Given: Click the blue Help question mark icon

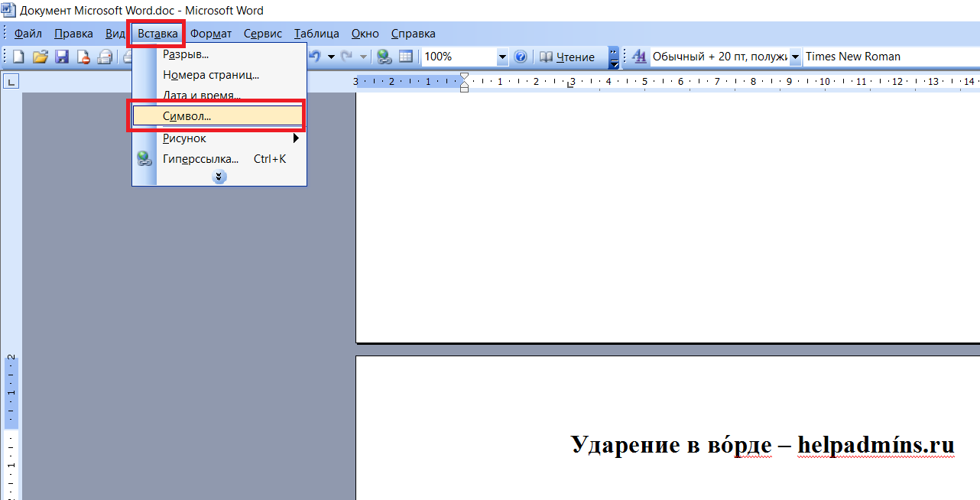Looking at the screenshot, I should (521, 57).
